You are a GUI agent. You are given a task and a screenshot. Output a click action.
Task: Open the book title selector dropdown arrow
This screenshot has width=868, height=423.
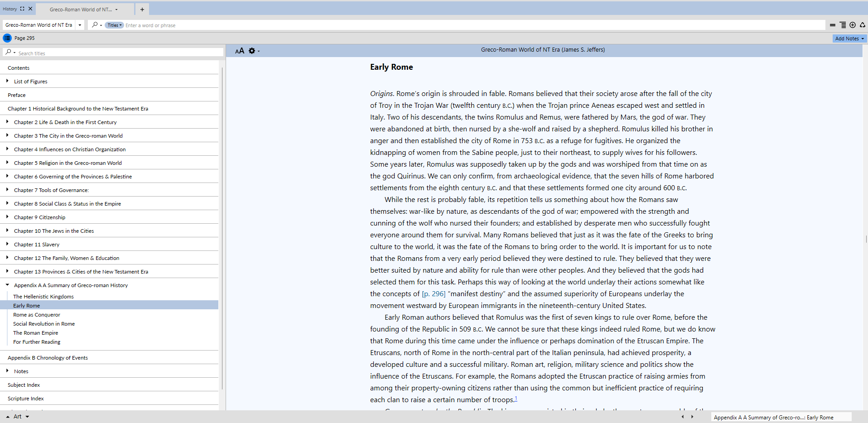80,25
